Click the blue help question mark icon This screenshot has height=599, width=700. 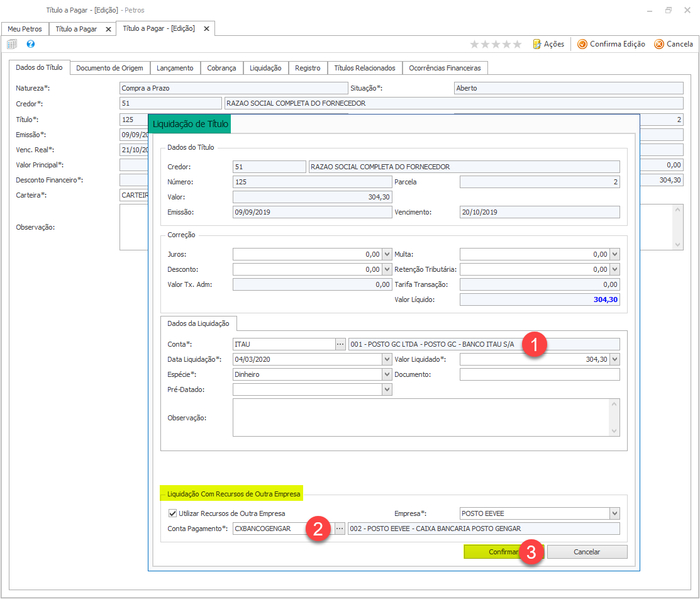[30, 44]
